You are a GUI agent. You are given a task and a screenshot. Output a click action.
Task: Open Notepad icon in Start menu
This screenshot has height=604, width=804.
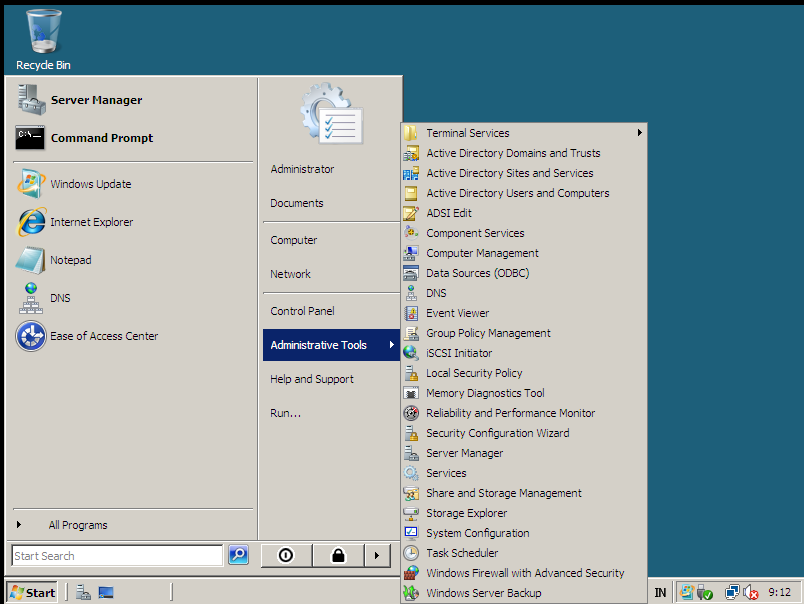coord(31,260)
